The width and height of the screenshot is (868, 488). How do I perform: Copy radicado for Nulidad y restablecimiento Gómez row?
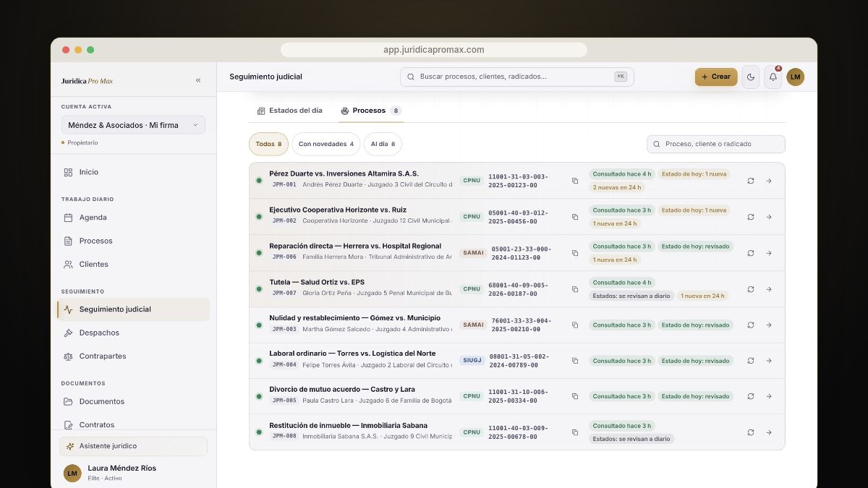[575, 325]
